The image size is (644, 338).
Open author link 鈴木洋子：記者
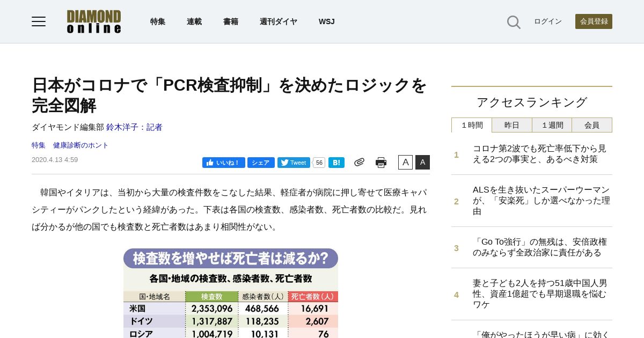(x=134, y=127)
